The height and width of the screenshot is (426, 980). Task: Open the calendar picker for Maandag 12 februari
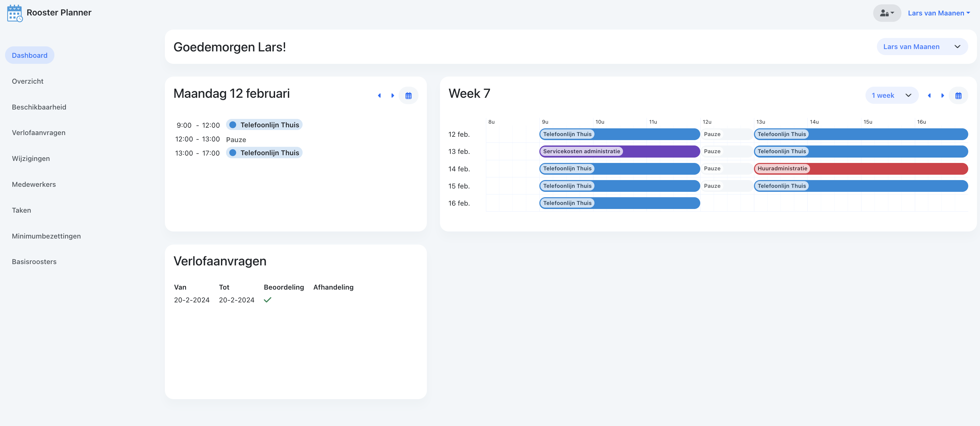pyautogui.click(x=409, y=95)
